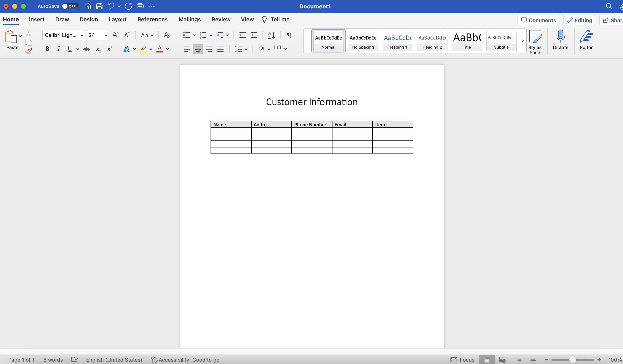The image size is (623, 364).
Task: Open the Layout tab
Action: click(117, 19)
